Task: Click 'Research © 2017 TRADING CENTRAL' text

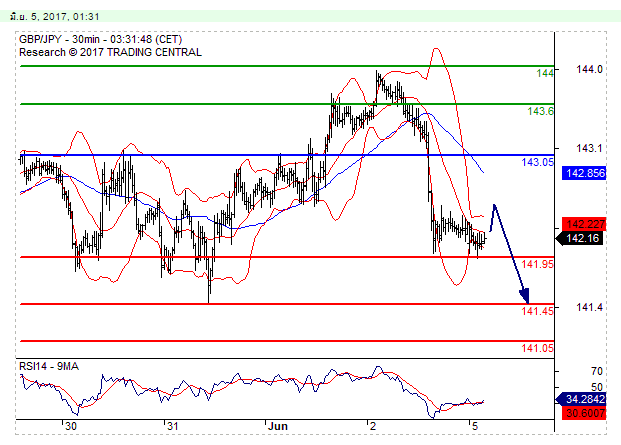Action: point(110,52)
